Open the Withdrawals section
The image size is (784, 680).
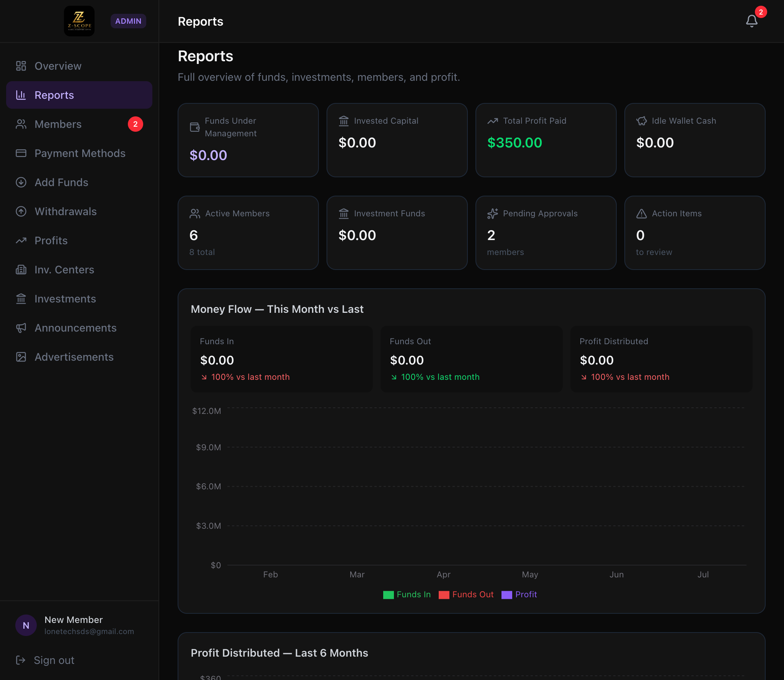tap(79, 211)
